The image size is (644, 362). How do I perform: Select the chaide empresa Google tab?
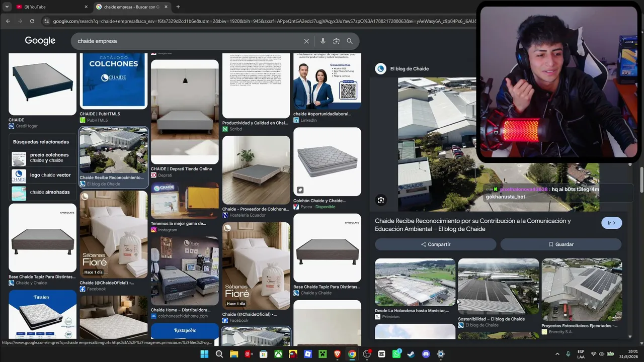(x=132, y=7)
